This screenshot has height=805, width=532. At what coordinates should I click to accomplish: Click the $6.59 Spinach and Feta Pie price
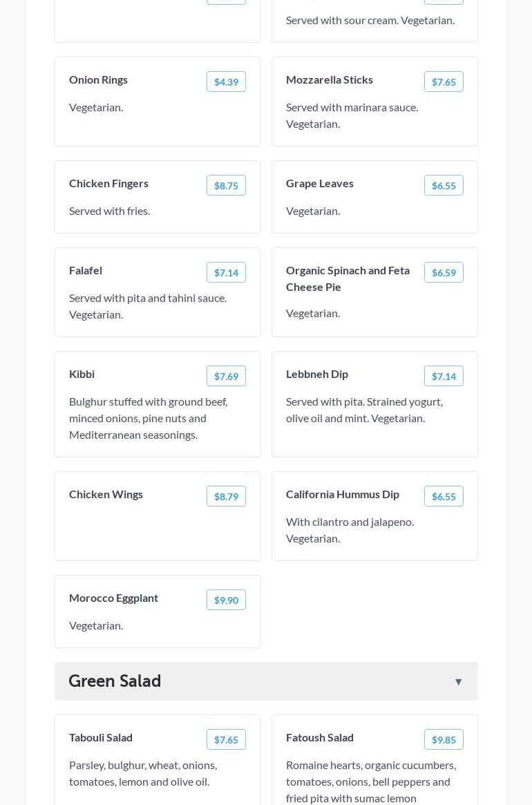(444, 272)
